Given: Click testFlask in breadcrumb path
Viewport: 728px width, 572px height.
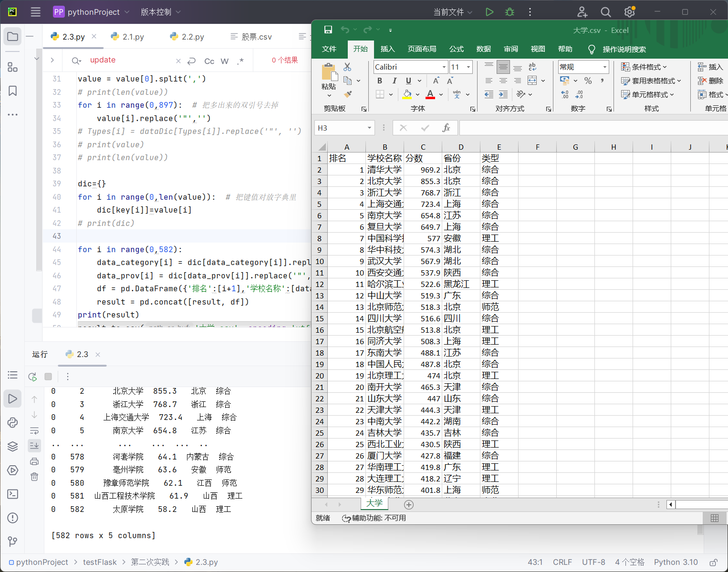Looking at the screenshot, I should point(100,562).
